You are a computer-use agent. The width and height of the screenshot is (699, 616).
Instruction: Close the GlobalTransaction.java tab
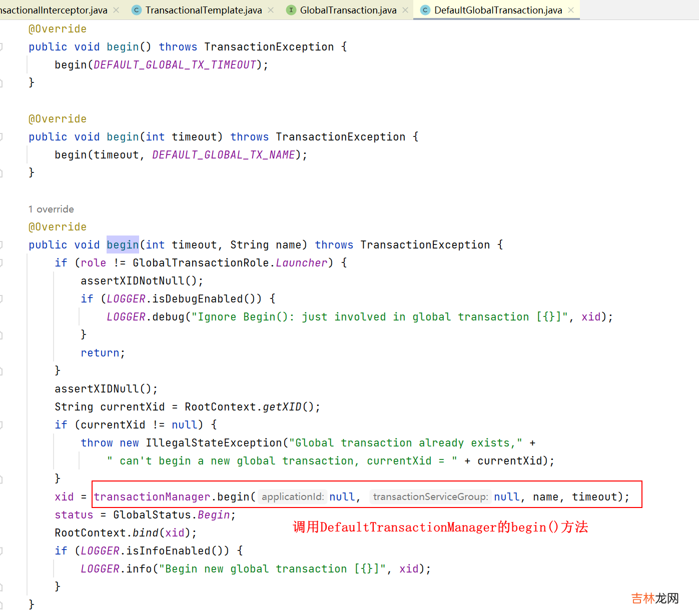(405, 10)
